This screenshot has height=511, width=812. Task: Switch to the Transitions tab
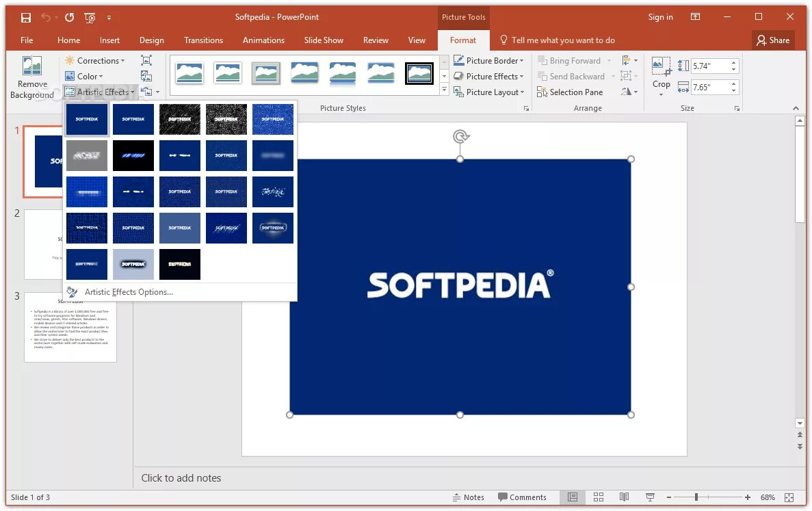(x=203, y=40)
